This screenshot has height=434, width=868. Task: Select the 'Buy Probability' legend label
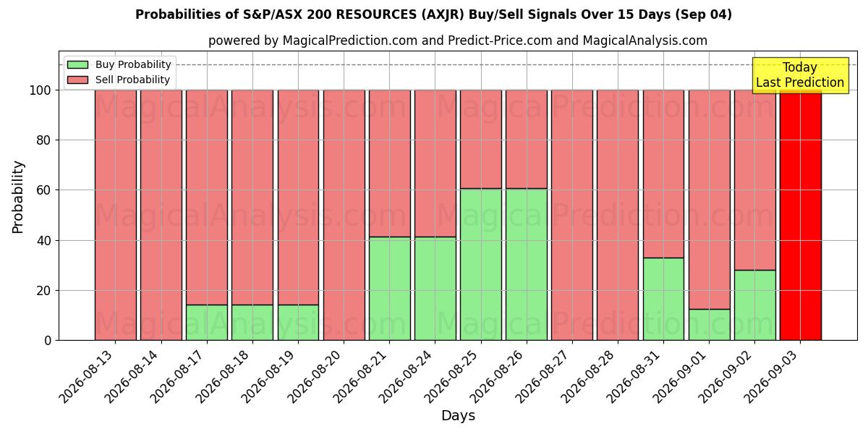pyautogui.click(x=133, y=65)
